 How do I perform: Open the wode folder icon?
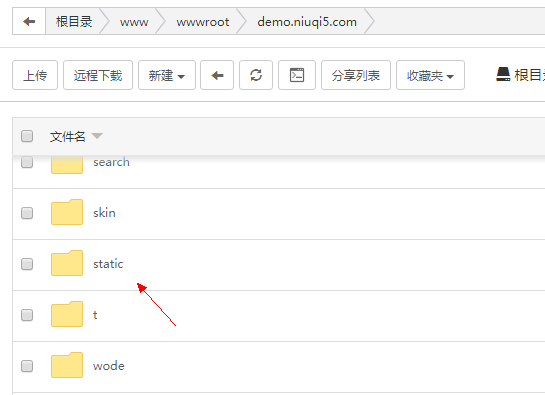pos(67,365)
